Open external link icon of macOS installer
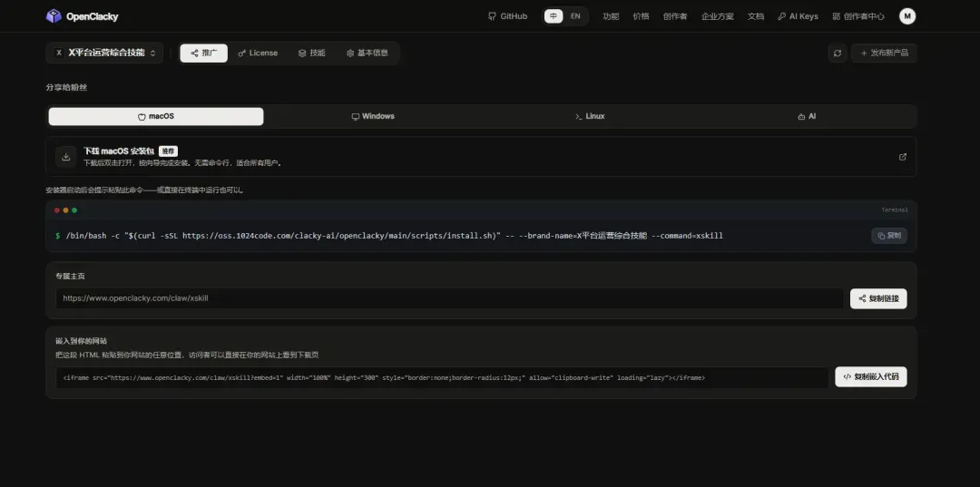 903,157
